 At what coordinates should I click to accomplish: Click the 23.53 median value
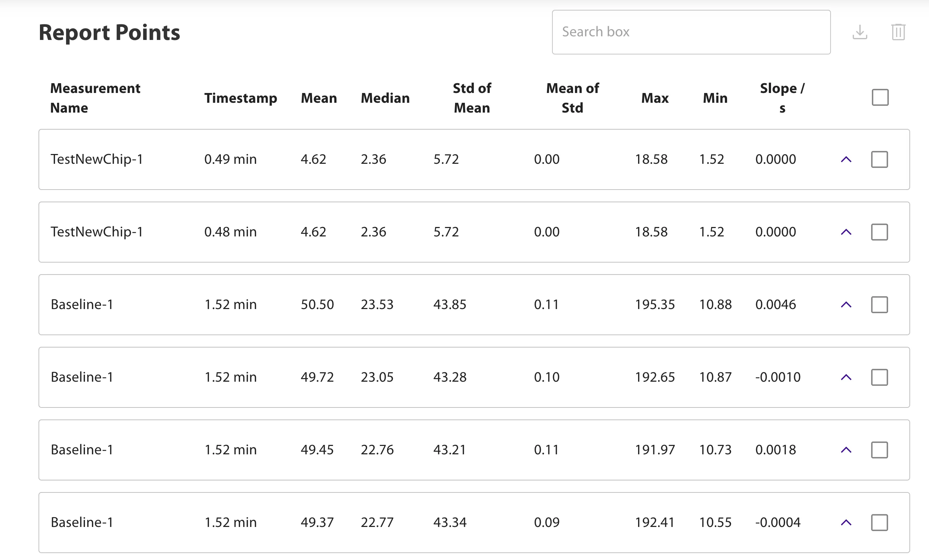click(377, 305)
